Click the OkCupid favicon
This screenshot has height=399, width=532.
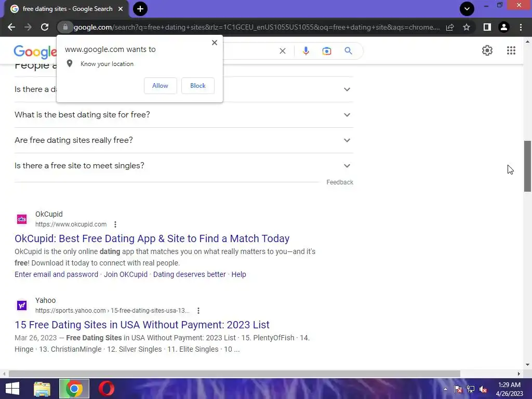(x=22, y=219)
